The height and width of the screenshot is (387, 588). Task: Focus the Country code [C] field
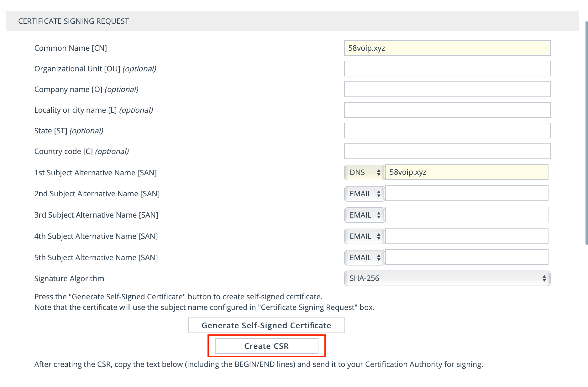[447, 151]
